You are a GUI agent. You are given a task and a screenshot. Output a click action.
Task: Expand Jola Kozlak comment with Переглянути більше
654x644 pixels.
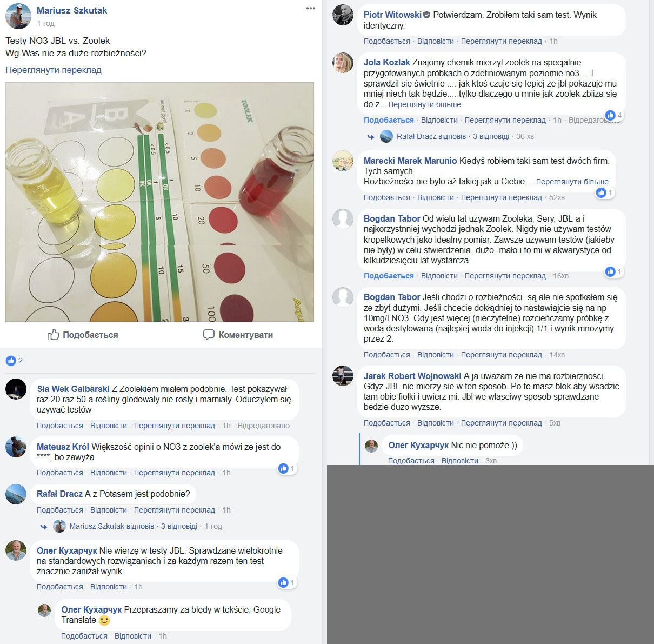coord(425,104)
